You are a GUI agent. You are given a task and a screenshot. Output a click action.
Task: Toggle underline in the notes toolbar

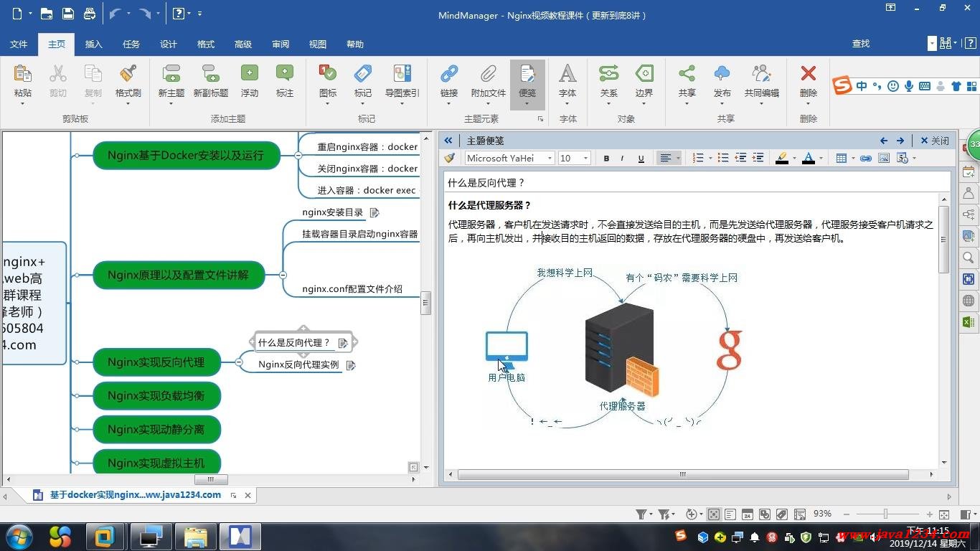(641, 158)
